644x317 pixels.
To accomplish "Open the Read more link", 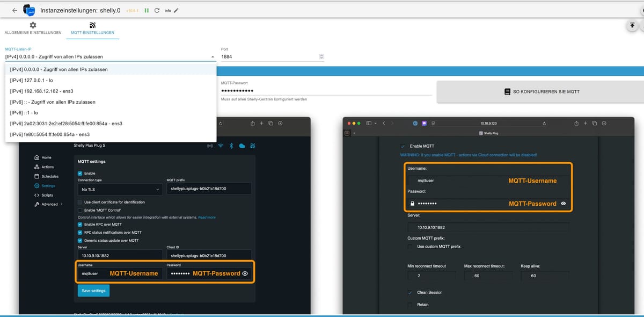I will 207,217.
